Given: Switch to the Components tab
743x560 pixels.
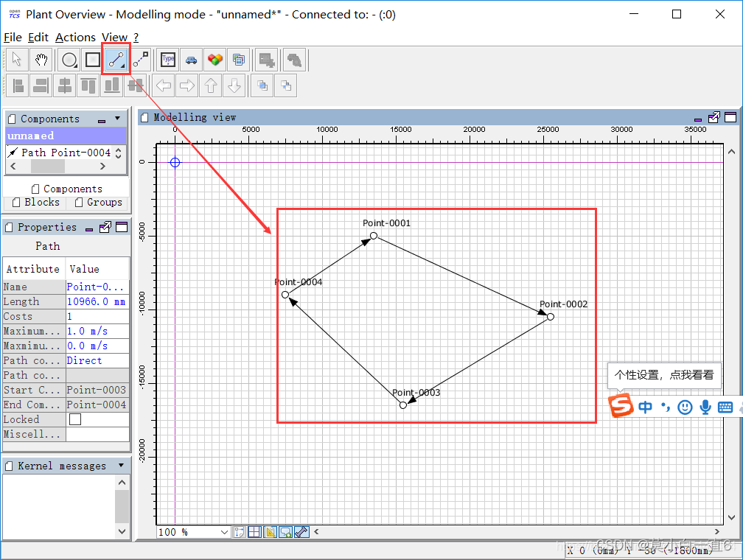Looking at the screenshot, I should (66, 189).
